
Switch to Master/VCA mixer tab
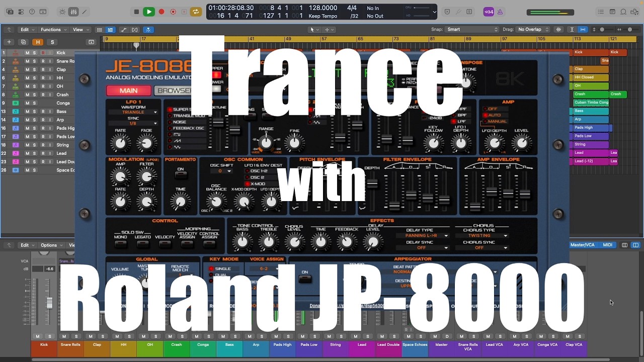582,245
